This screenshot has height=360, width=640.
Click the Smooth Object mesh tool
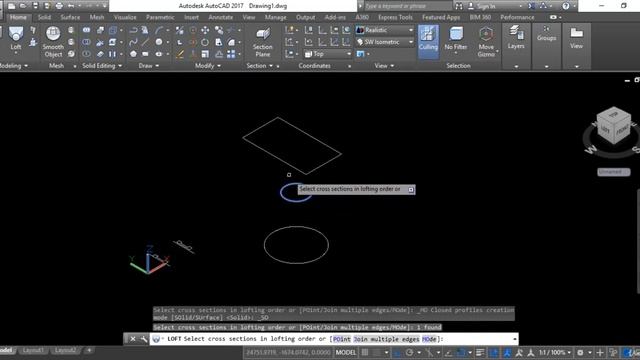coord(53,42)
